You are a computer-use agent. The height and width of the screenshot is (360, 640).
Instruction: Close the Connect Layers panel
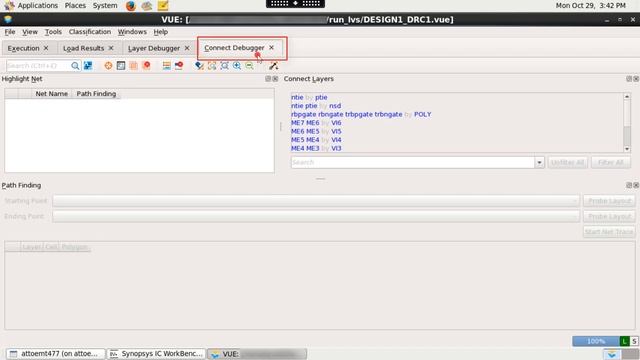[x=636, y=79]
